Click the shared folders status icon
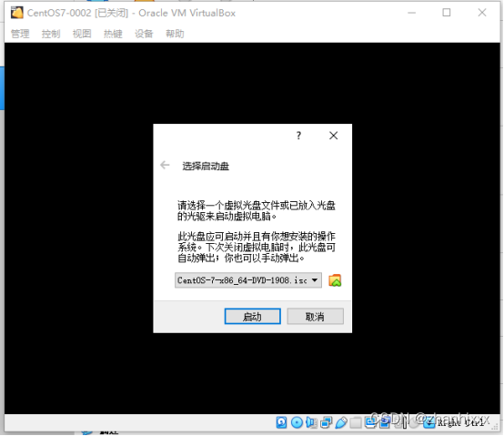The width and height of the screenshot is (504, 436). coord(356,422)
